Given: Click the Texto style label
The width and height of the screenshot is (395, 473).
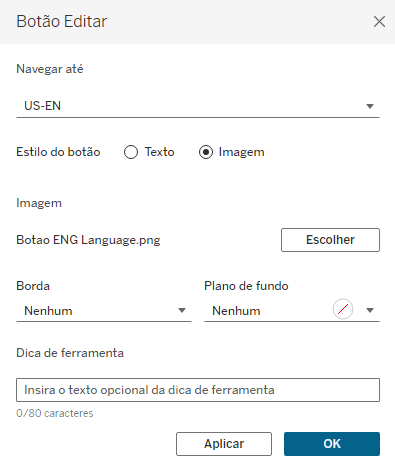Looking at the screenshot, I should tap(159, 152).
